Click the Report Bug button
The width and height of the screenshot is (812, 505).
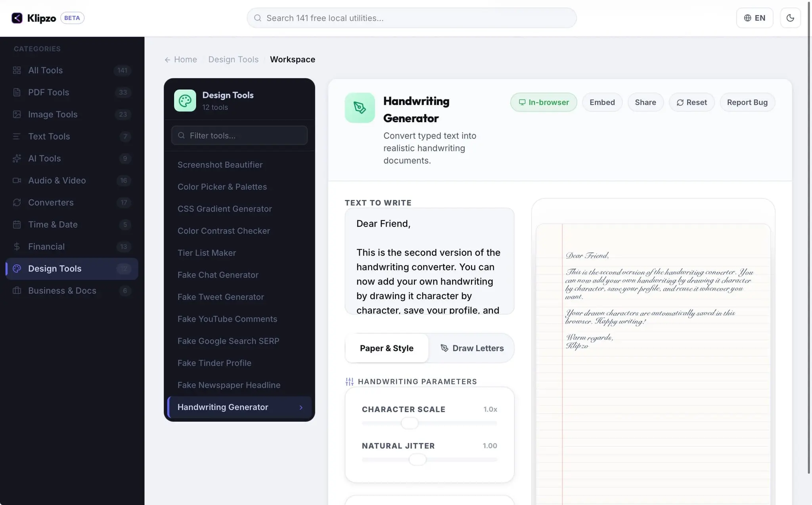click(x=747, y=102)
